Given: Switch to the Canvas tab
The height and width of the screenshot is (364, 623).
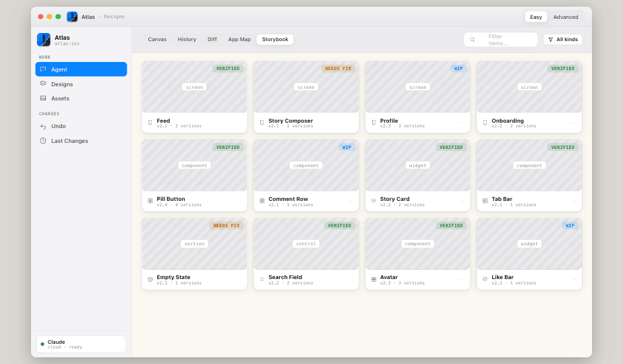Looking at the screenshot, I should [157, 39].
